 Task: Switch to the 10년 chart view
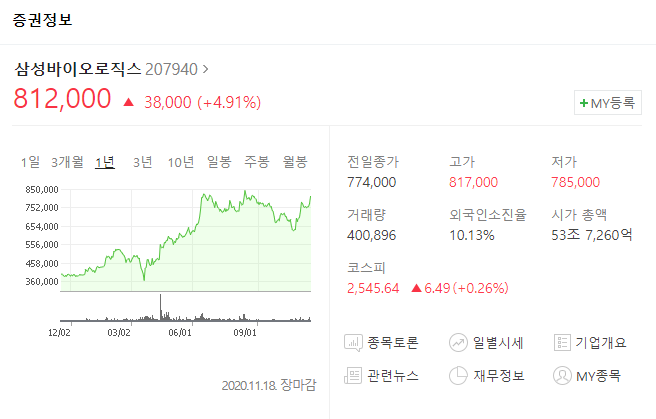point(181,162)
